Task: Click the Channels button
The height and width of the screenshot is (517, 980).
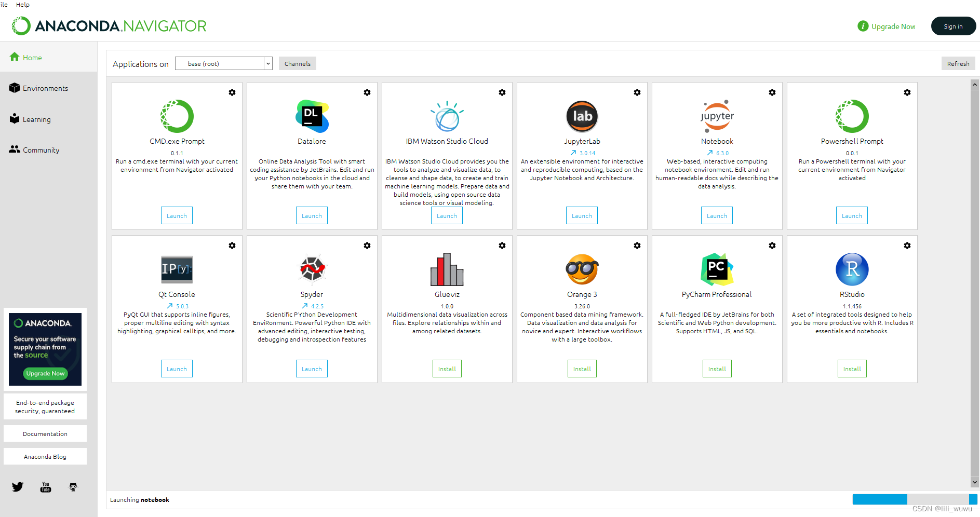Action: (298, 63)
